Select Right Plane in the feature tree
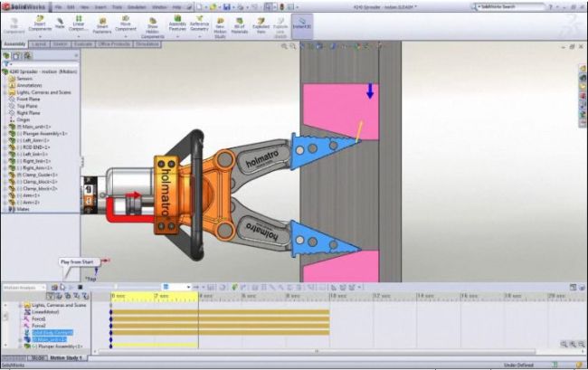 pyautogui.click(x=29, y=113)
